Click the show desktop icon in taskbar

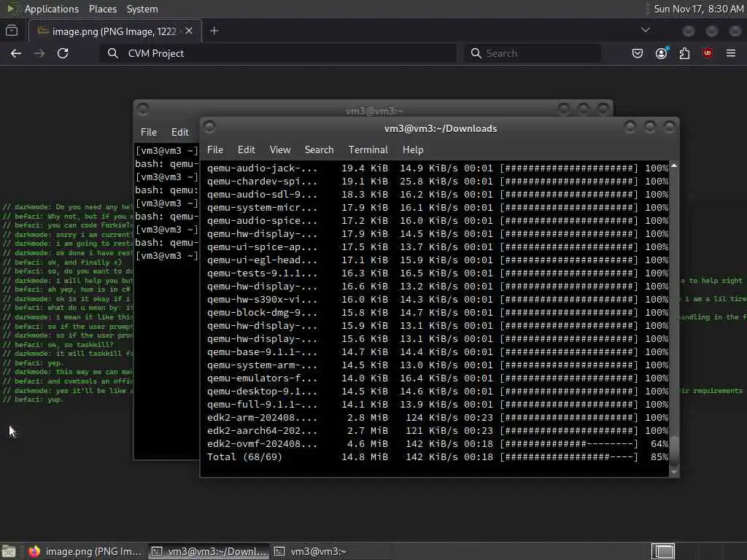pyautogui.click(x=9, y=551)
